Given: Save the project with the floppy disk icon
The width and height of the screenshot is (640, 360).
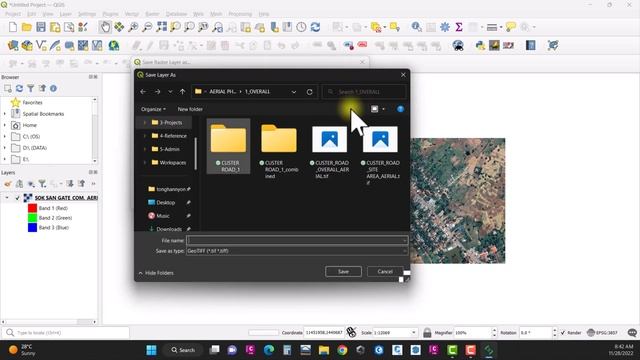Looking at the screenshot, I should [x=41, y=27].
